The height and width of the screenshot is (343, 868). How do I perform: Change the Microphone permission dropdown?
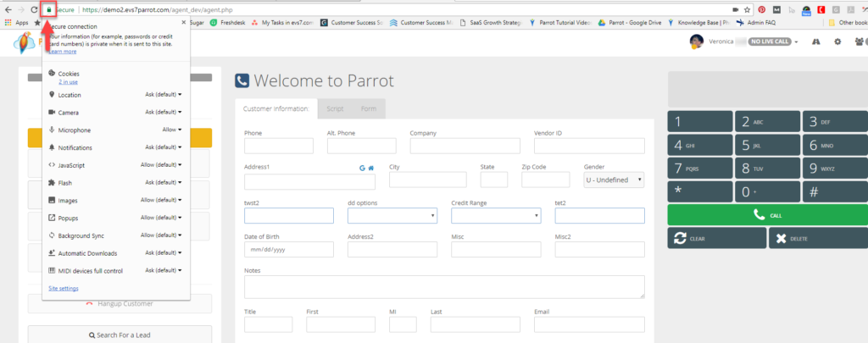pos(171,130)
